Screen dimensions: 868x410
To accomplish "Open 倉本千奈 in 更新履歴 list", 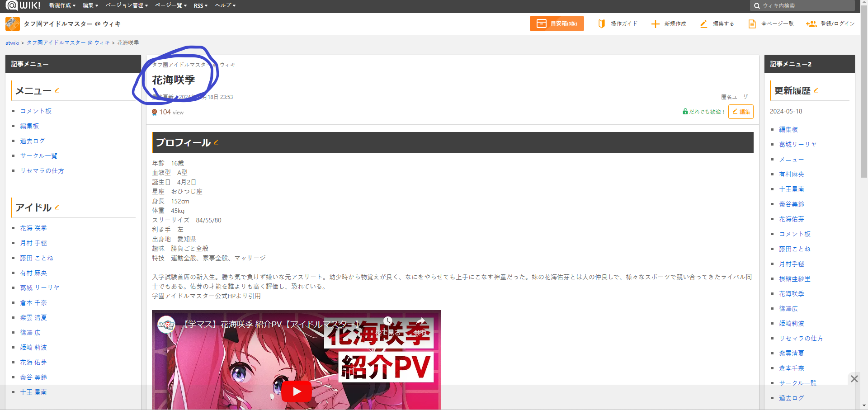I will tap(792, 368).
